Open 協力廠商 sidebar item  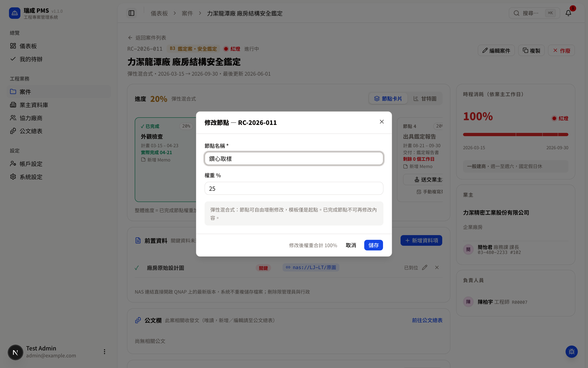(59, 118)
